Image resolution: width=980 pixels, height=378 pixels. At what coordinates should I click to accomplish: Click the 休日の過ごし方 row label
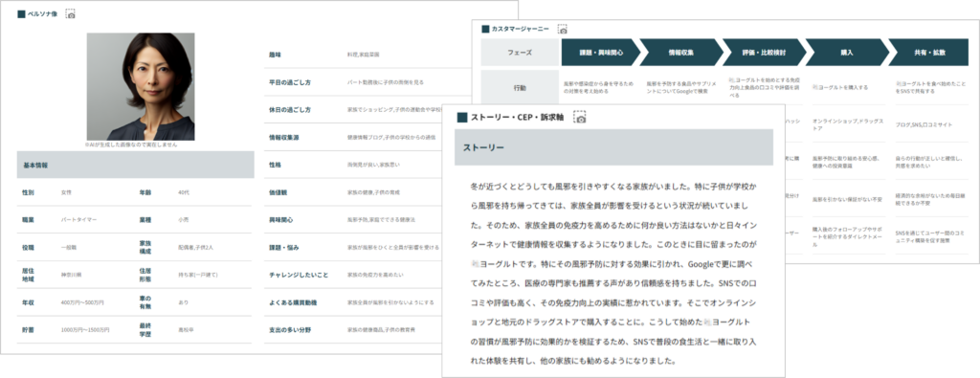coord(289,110)
